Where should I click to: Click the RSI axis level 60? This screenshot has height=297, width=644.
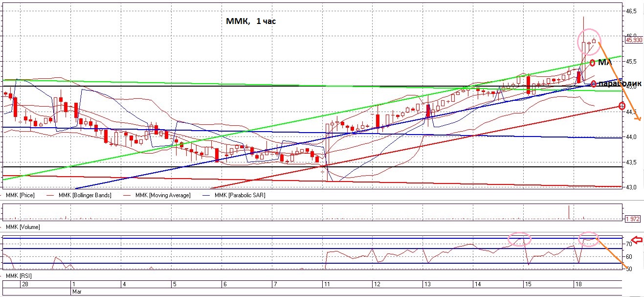click(x=628, y=256)
